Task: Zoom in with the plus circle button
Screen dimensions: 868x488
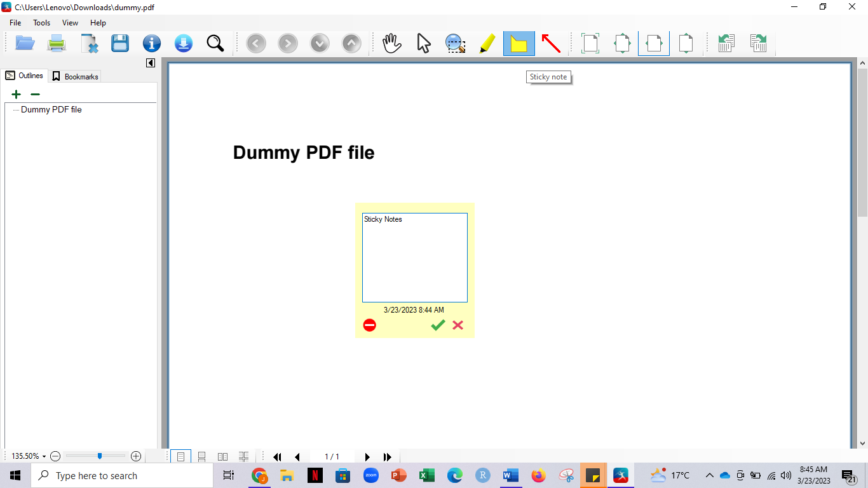Action: tap(136, 456)
